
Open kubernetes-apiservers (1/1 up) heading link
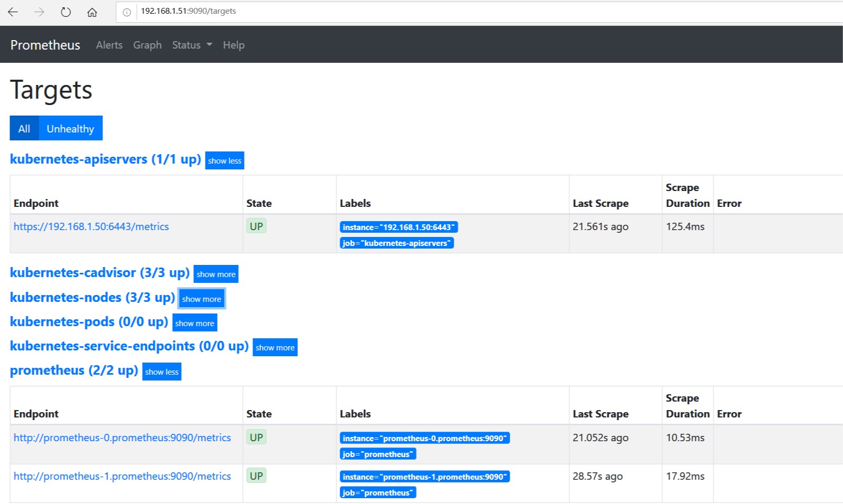(x=106, y=159)
